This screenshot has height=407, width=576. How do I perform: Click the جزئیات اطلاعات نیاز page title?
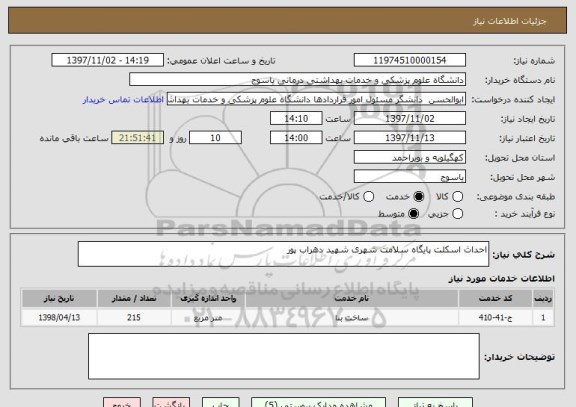tap(510, 21)
